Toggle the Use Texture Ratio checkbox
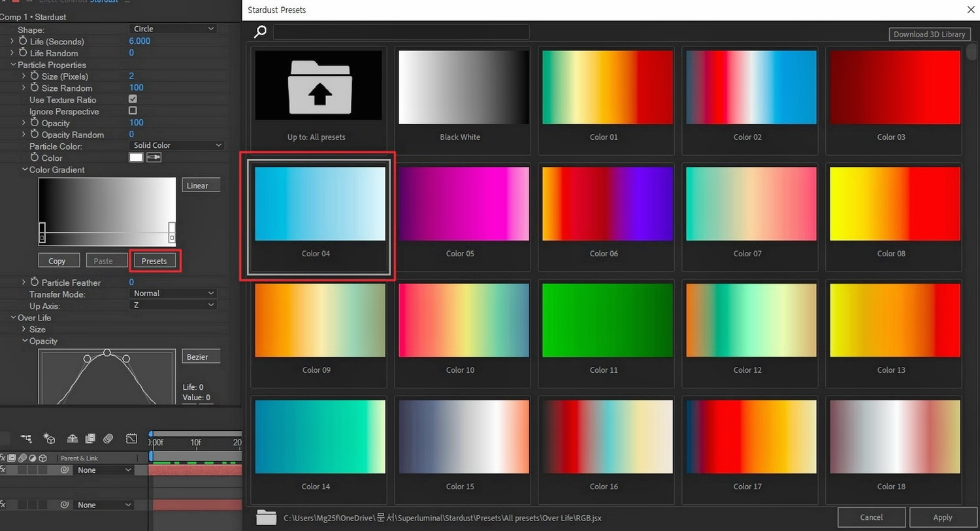 (x=133, y=99)
